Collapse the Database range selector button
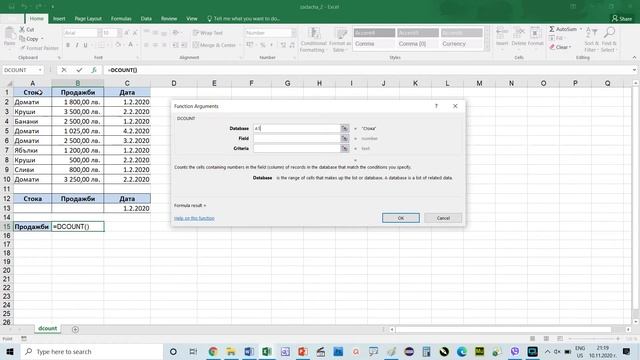The width and height of the screenshot is (640, 360). [x=345, y=128]
